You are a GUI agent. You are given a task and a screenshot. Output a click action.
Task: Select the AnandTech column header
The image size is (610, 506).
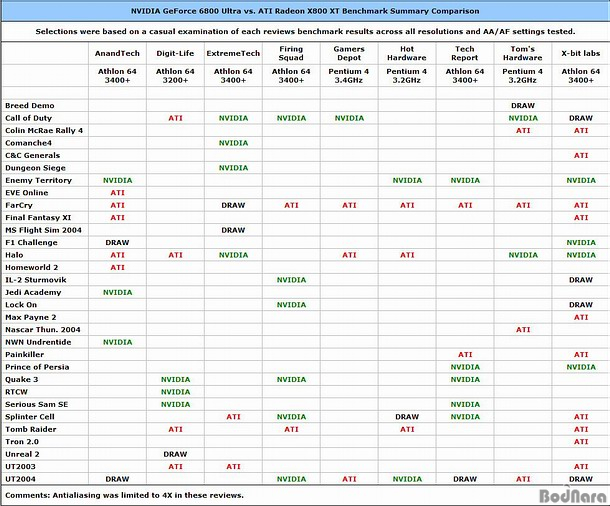[117, 53]
